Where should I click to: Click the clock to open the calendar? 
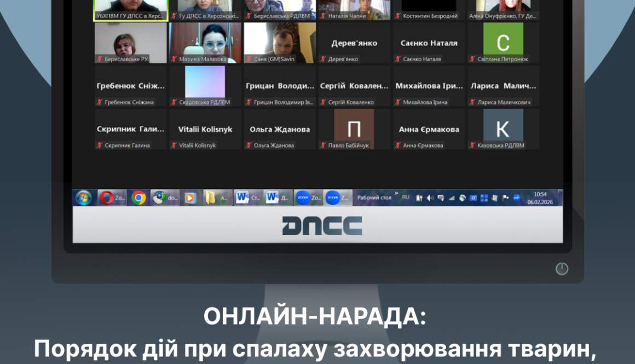point(539,198)
